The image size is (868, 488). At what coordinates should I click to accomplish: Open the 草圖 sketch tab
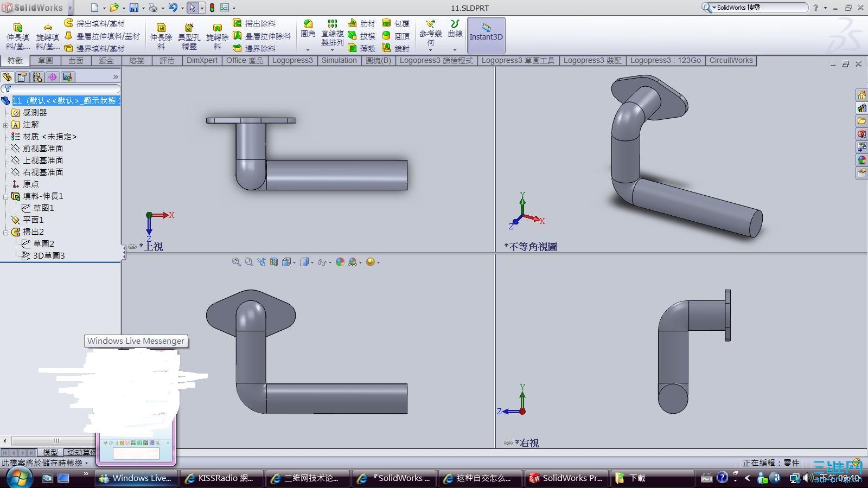click(46, 61)
